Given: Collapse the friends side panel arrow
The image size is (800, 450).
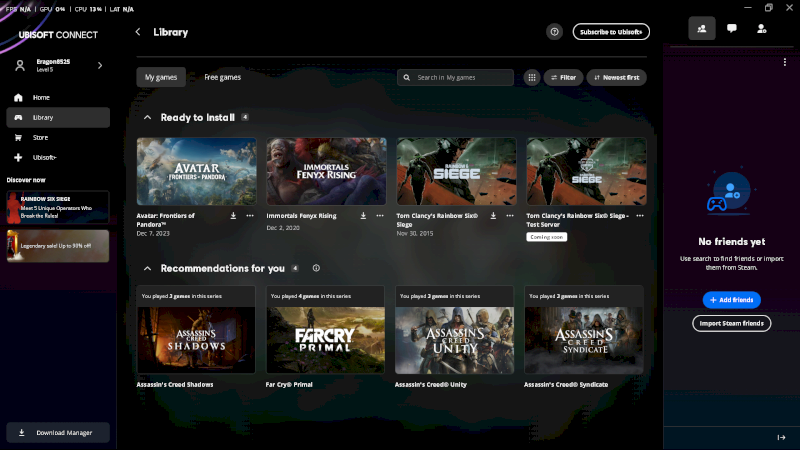Looking at the screenshot, I should coord(781,437).
